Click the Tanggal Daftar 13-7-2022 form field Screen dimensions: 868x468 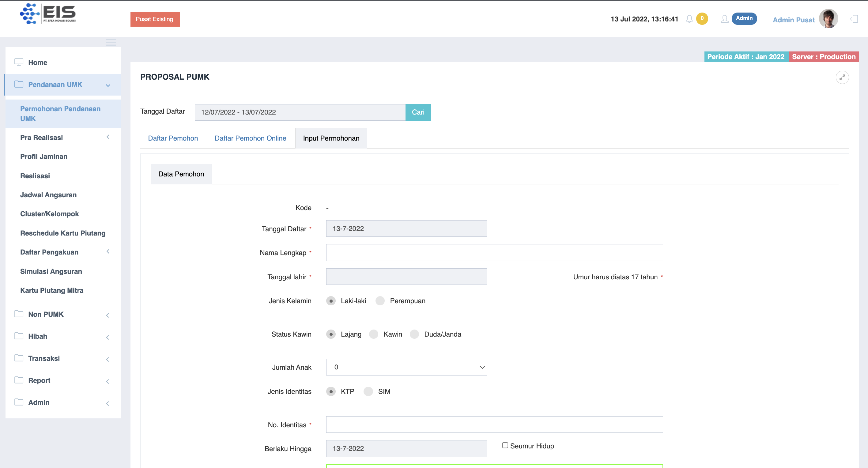click(406, 228)
